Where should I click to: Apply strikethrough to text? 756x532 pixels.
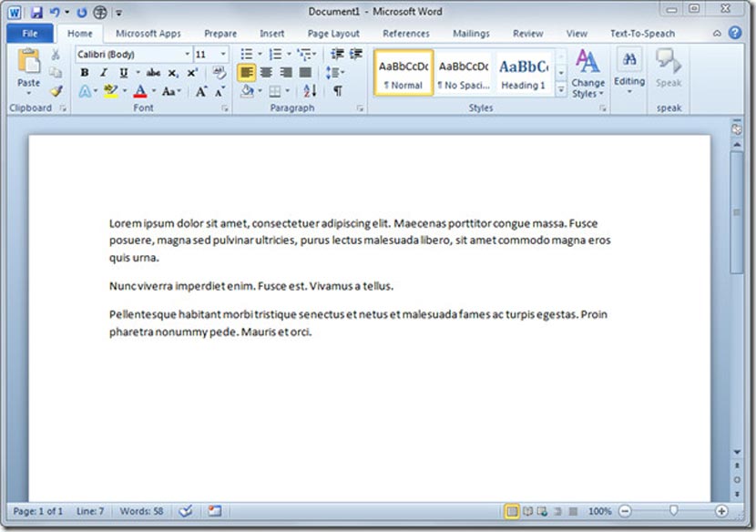[151, 73]
